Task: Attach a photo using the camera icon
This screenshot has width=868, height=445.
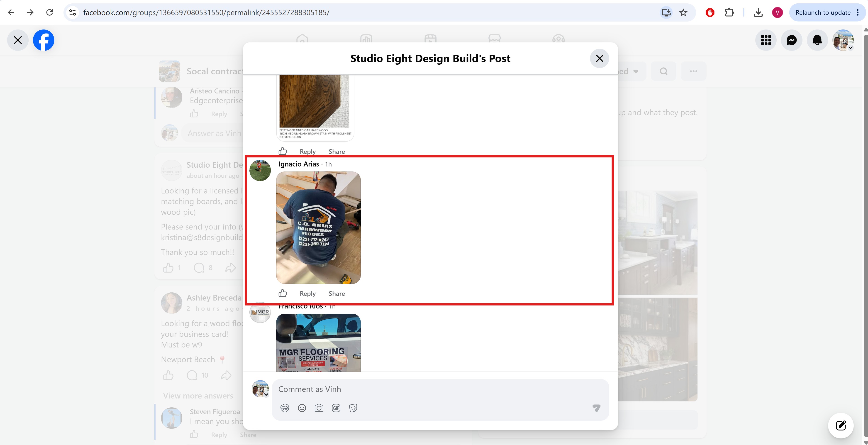Action: (319, 408)
